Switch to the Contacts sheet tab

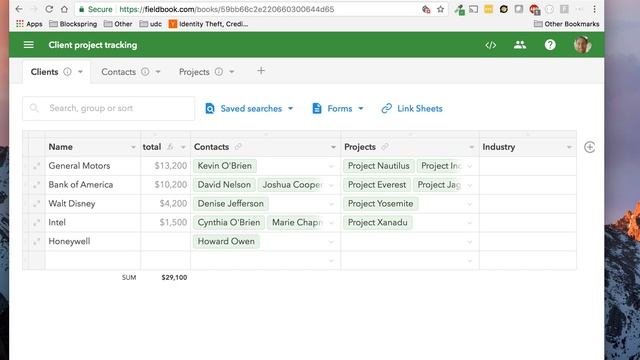(118, 72)
